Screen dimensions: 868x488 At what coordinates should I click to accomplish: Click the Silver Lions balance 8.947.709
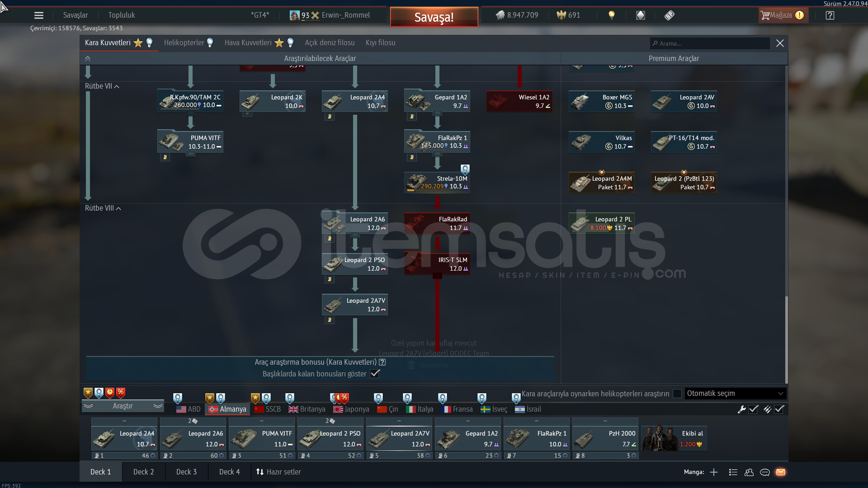coord(517,15)
